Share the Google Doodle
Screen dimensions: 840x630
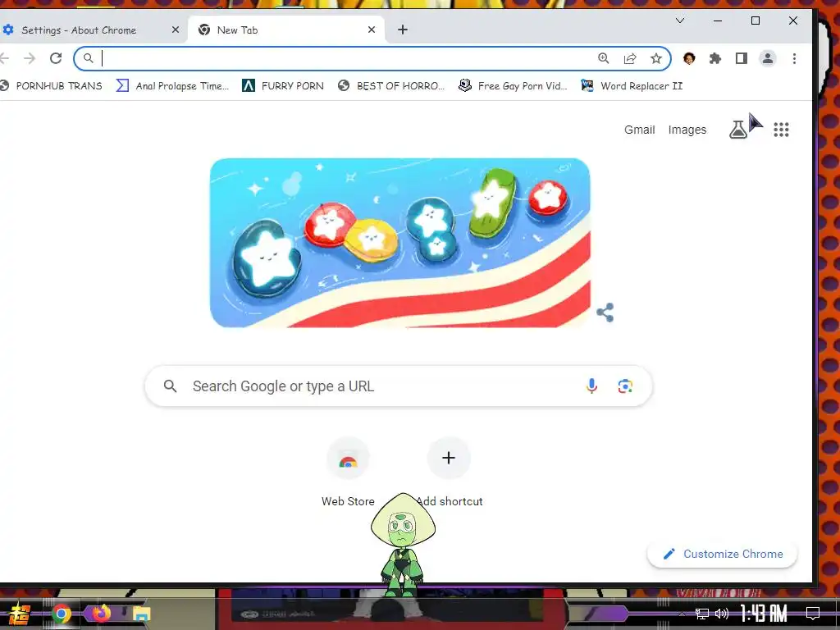click(605, 313)
